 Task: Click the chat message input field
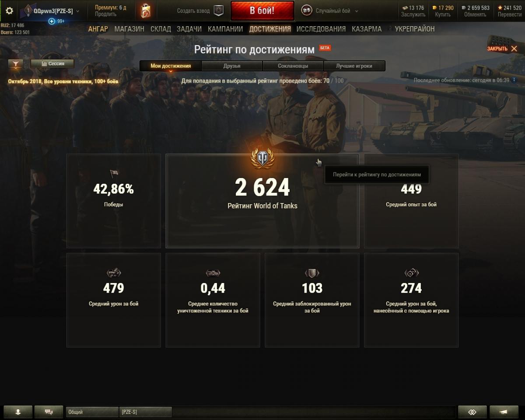pos(313,412)
